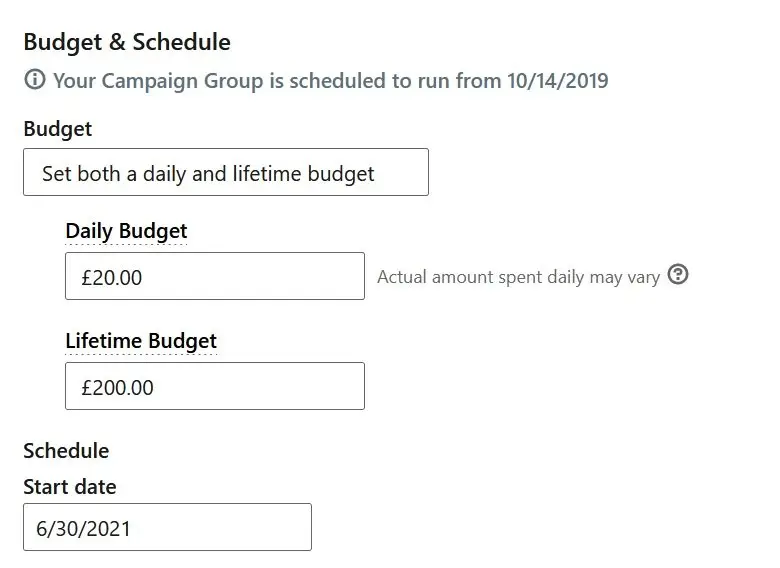Click the 6/30/2021 date value
The width and height of the screenshot is (780, 568).
(83, 529)
